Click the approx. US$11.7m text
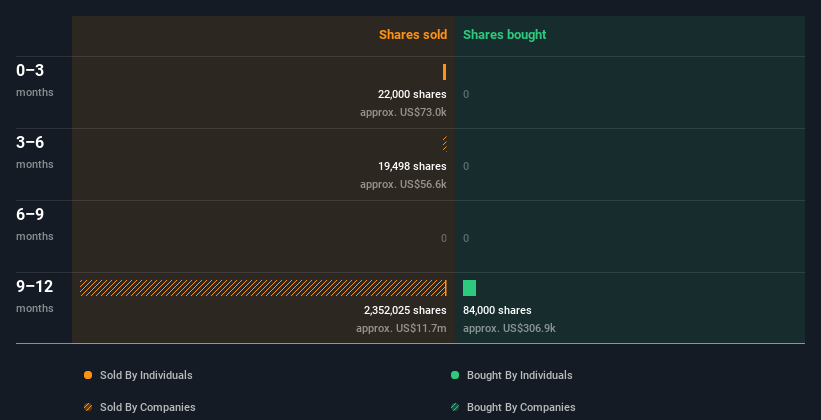The image size is (821, 420). pyautogui.click(x=401, y=328)
